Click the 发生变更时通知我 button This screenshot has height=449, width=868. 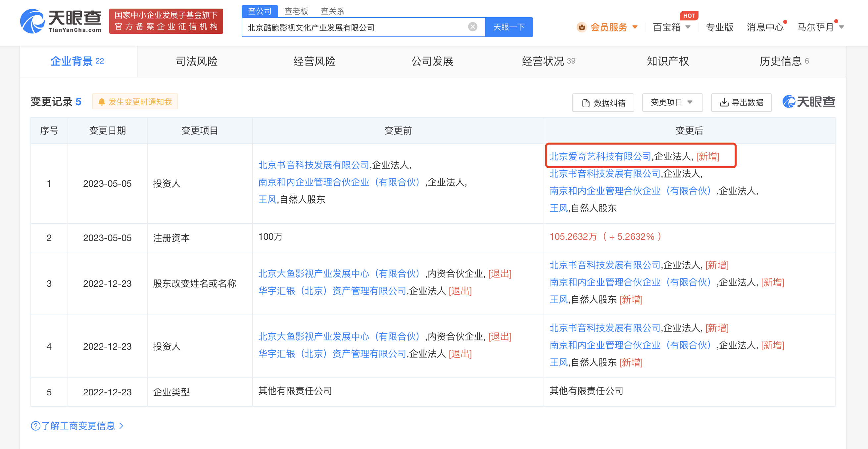(x=135, y=102)
